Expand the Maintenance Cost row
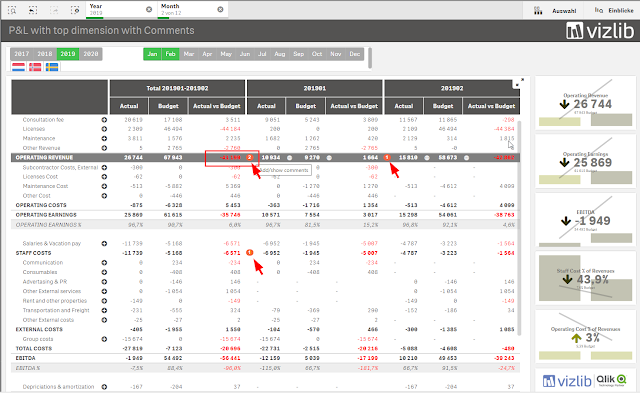 click(104, 187)
